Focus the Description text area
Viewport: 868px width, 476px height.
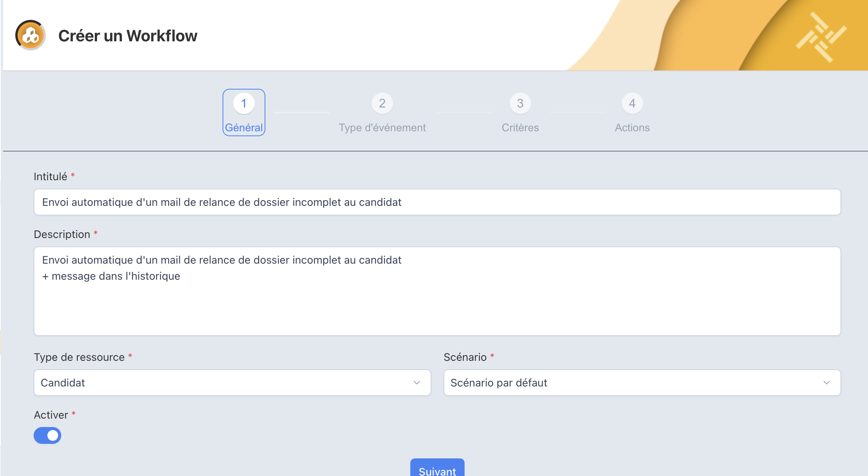(437, 291)
